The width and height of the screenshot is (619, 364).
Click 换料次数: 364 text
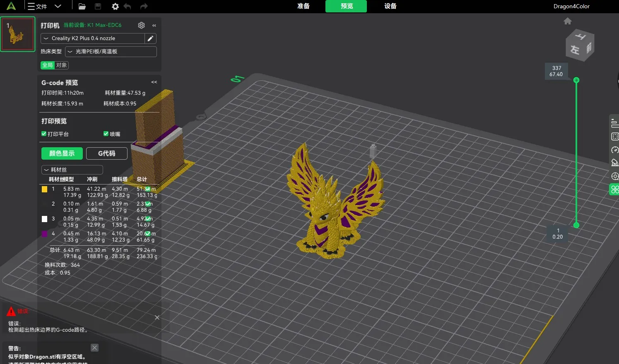click(62, 265)
